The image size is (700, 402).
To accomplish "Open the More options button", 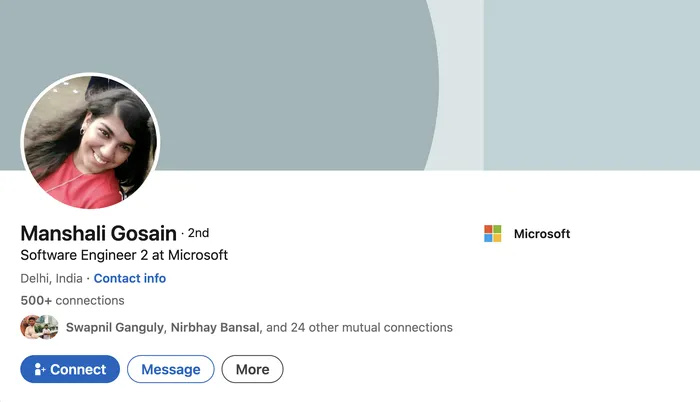I will (x=252, y=369).
